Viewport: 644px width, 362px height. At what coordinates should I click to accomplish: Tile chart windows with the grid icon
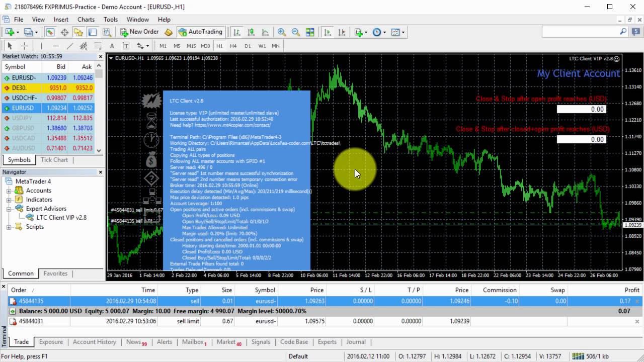click(310, 32)
